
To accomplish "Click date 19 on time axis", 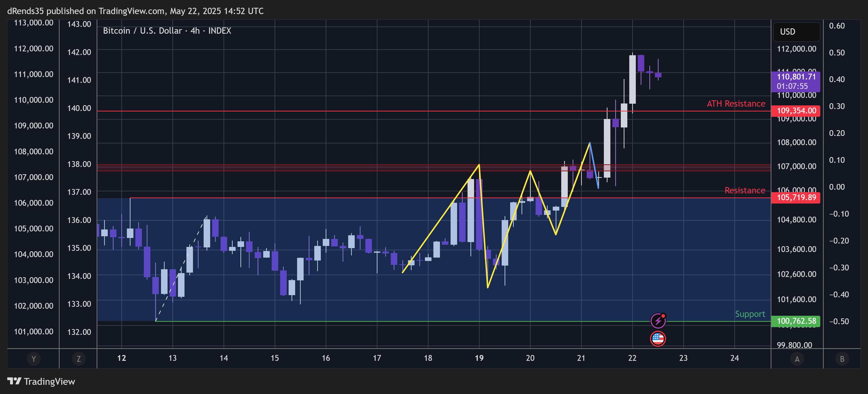I will pos(479,358).
